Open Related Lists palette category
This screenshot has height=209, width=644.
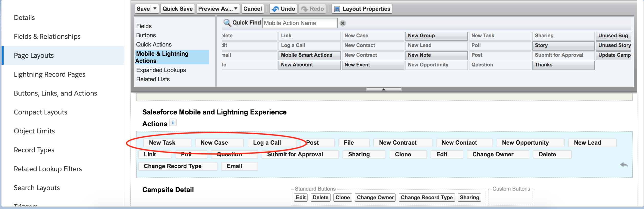[153, 79]
